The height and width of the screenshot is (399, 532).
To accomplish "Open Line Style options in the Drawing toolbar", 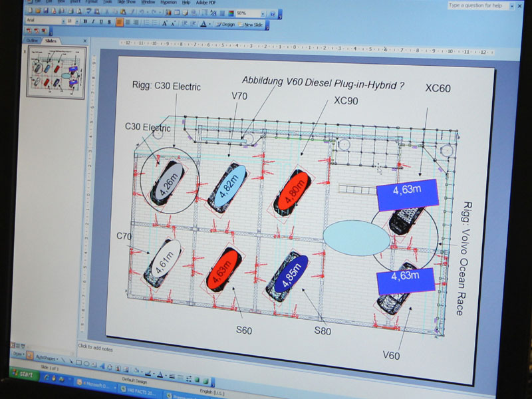I will 172,376.
